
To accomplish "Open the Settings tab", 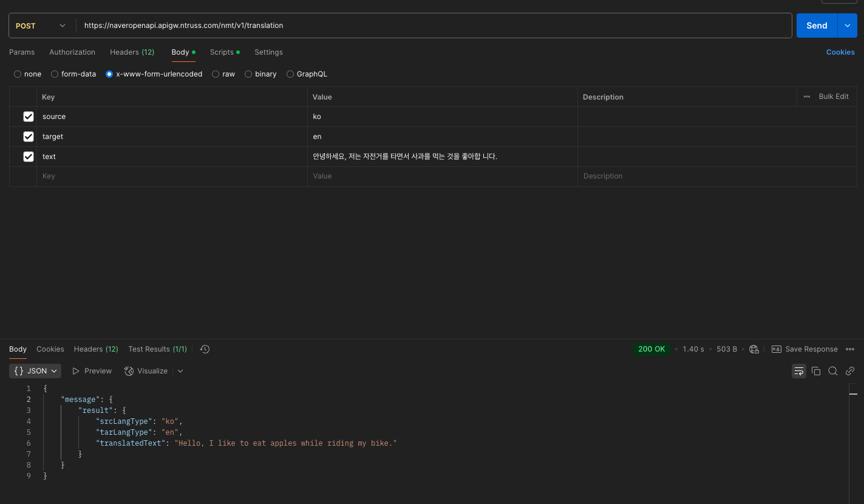I will click(268, 52).
